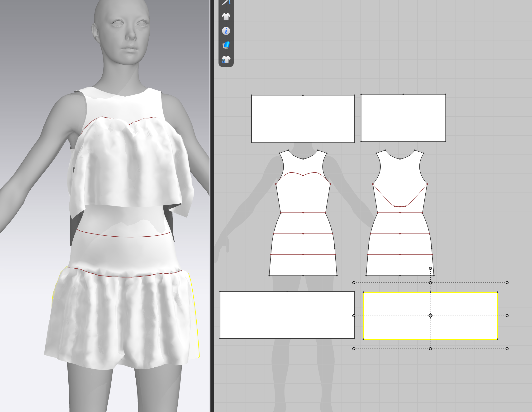Select the sweetheart neckline center point on front bodice
This screenshot has height=412, width=532.
point(303,175)
